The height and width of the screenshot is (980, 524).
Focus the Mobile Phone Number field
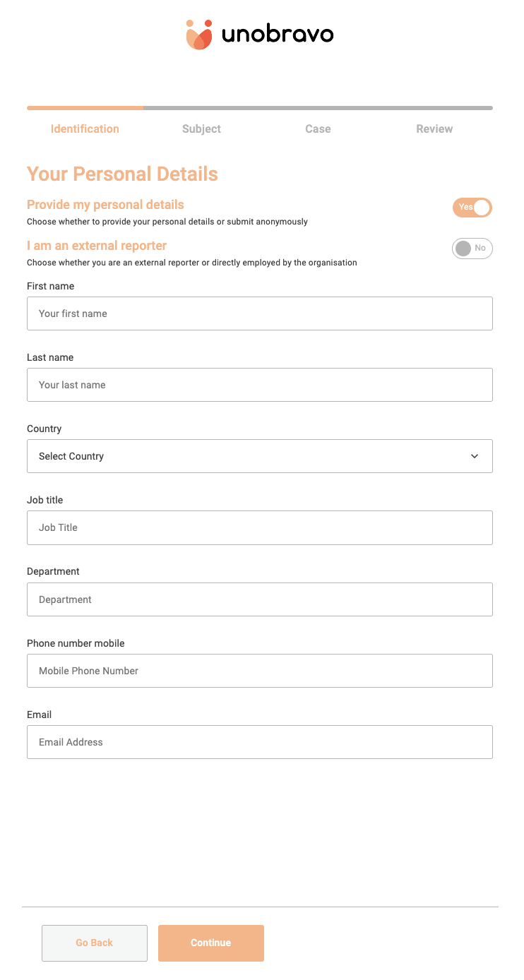[259, 671]
